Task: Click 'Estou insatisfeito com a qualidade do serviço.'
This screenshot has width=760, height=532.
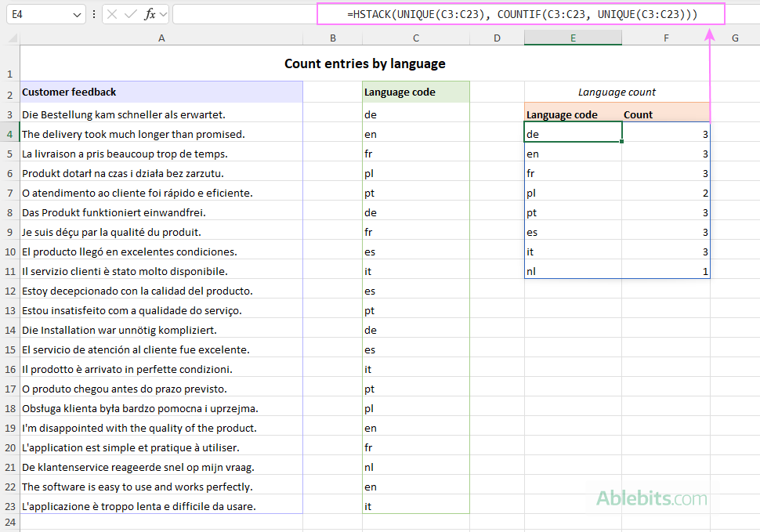Action: coord(132,310)
